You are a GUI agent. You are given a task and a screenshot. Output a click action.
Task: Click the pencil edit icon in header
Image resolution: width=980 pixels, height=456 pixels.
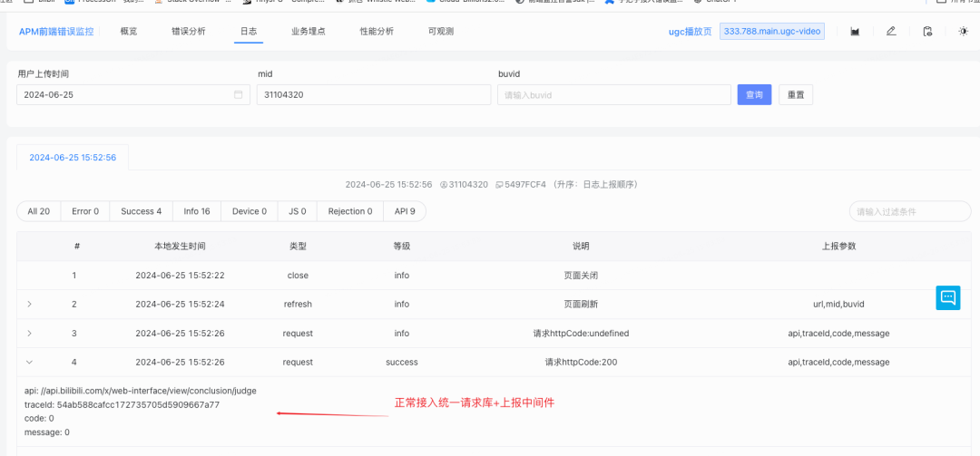[891, 31]
